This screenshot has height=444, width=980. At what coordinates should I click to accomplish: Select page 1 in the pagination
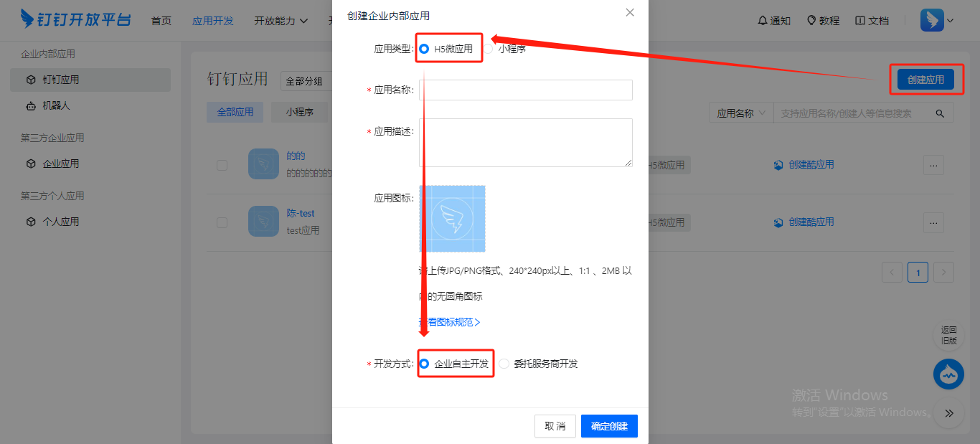click(x=918, y=273)
